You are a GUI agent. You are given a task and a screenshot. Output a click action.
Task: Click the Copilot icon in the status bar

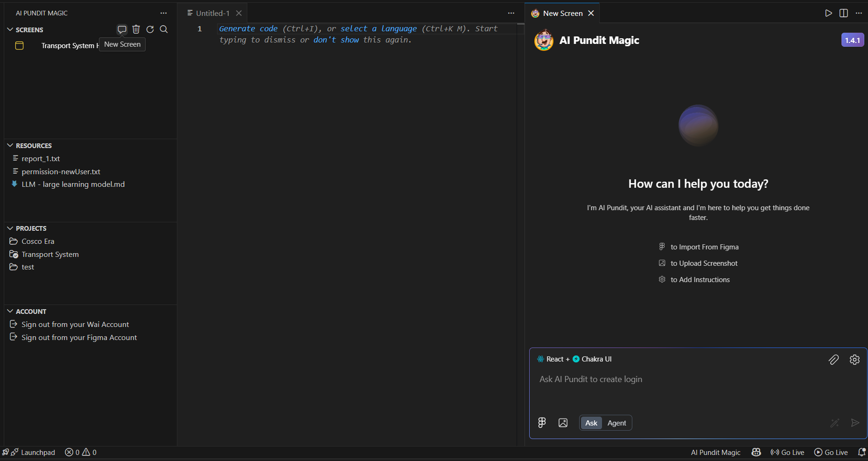coord(756,452)
